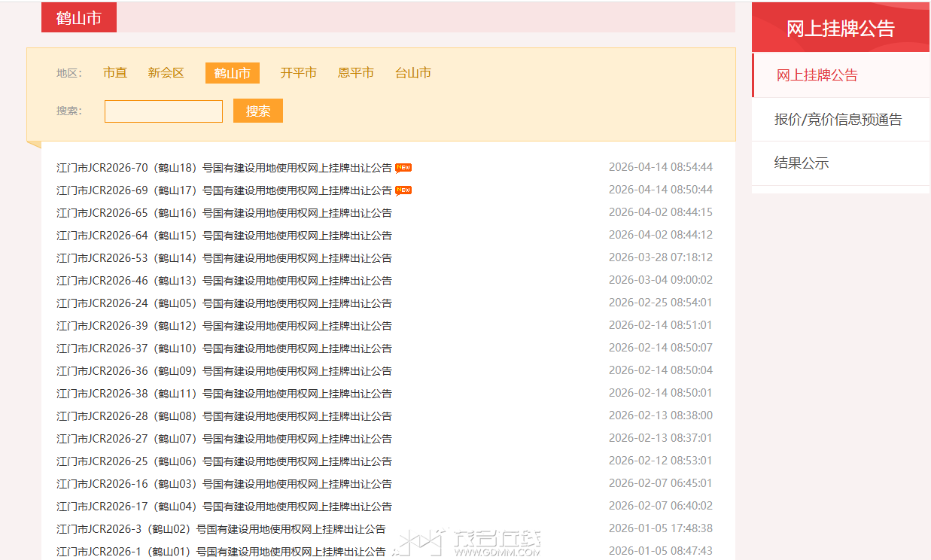Open the JCR2026-16 (鹤山03) announcement
The height and width of the screenshot is (560, 931).
(x=224, y=484)
